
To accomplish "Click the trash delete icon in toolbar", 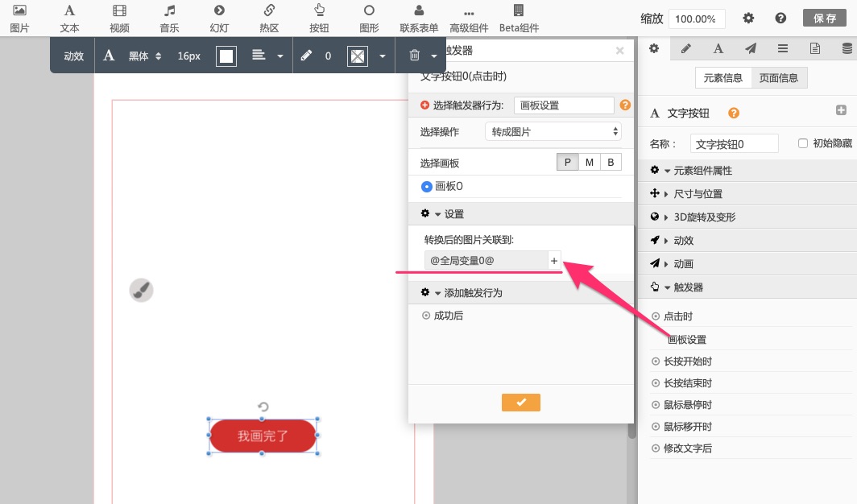I will click(414, 56).
